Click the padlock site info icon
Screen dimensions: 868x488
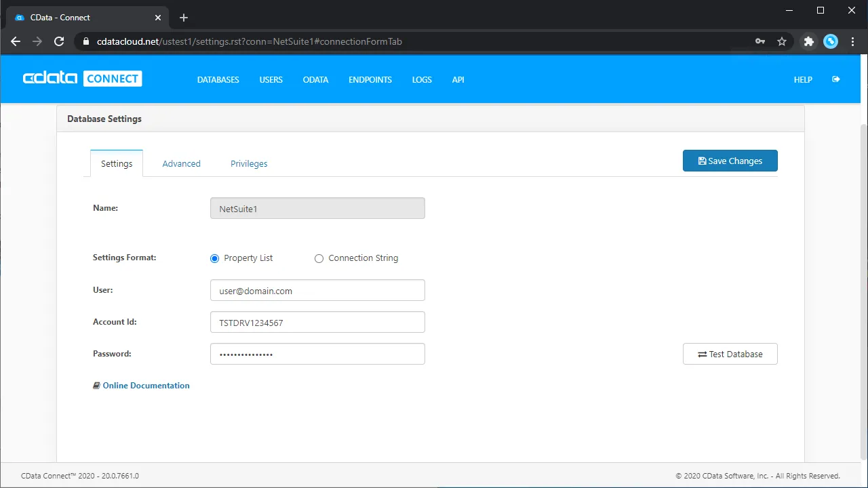[85, 41]
